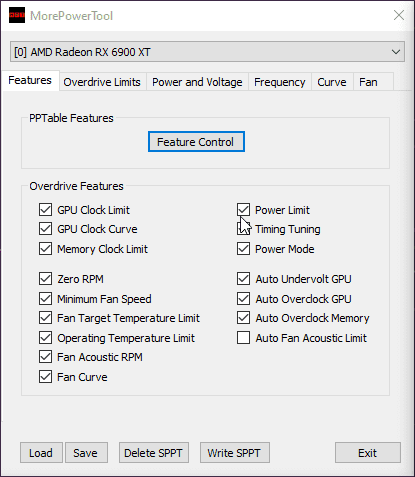Go to the Frequency tab
This screenshot has height=477, width=415.
[279, 82]
